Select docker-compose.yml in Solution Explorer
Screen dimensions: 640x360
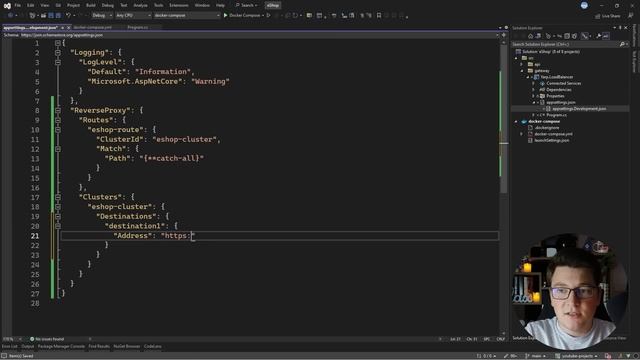tap(553, 134)
